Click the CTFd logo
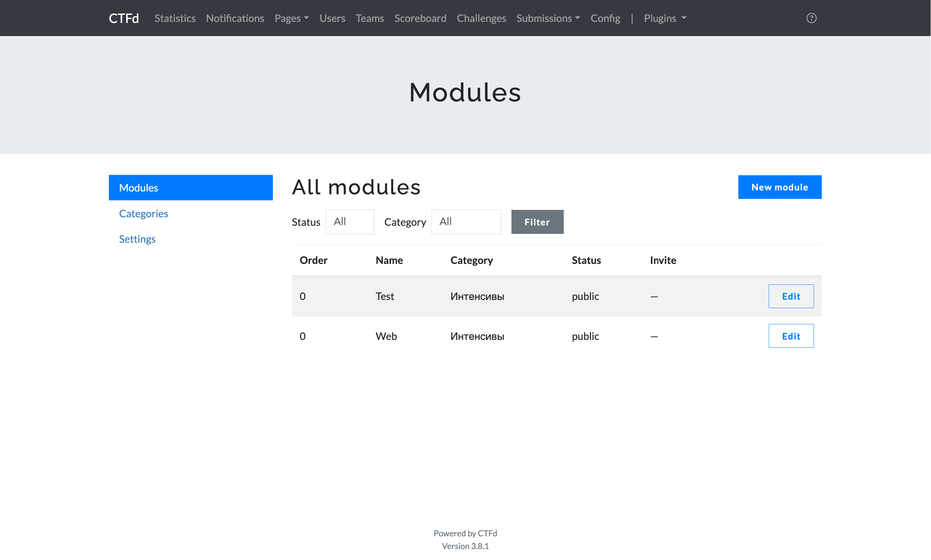931x560 pixels. tap(123, 18)
